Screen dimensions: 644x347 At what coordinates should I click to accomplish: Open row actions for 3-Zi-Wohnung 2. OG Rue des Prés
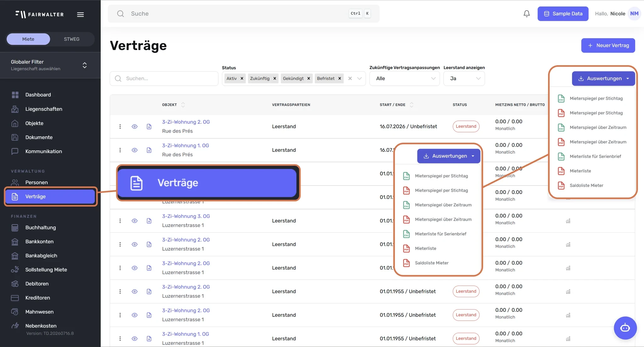pyautogui.click(x=120, y=127)
